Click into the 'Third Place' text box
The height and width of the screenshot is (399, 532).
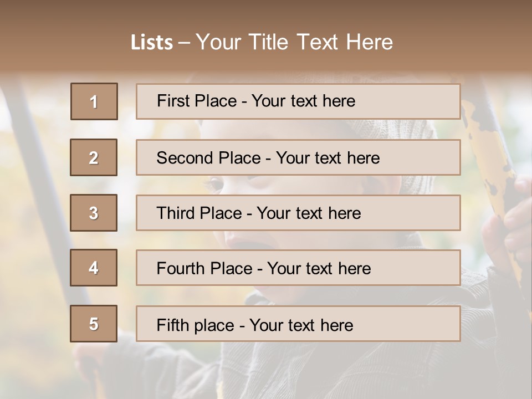click(298, 213)
